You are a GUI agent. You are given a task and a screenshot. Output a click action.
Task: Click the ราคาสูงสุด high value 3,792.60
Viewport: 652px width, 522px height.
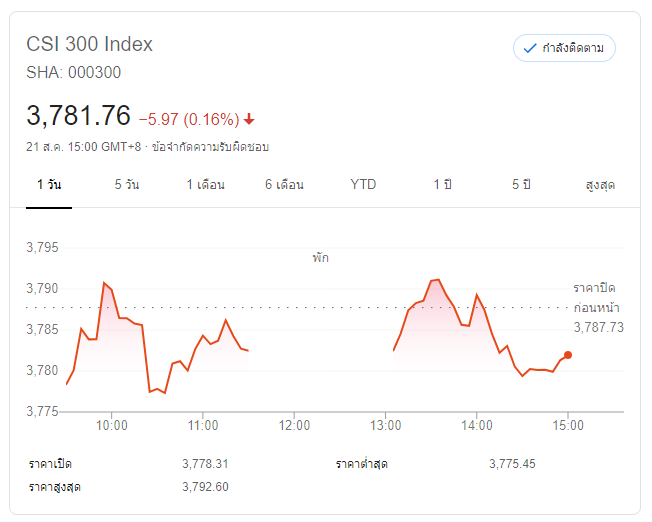tap(206, 487)
